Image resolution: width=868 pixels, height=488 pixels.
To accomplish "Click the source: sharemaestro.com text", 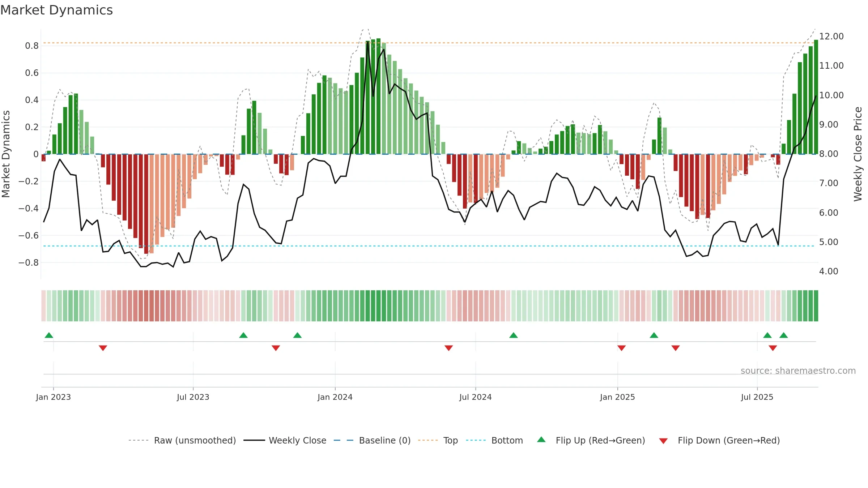I will 798,371.
